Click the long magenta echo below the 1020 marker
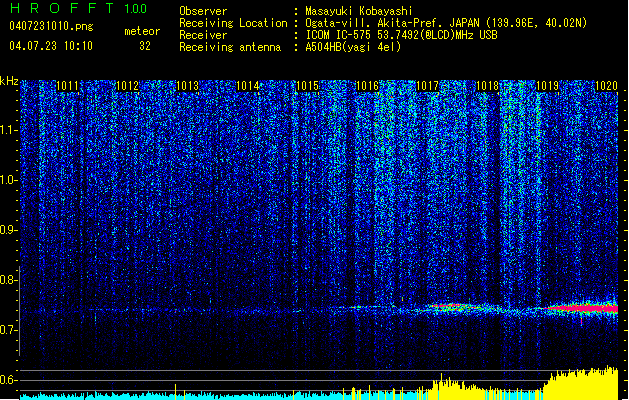This screenshot has height=400, width=629. coord(584,308)
